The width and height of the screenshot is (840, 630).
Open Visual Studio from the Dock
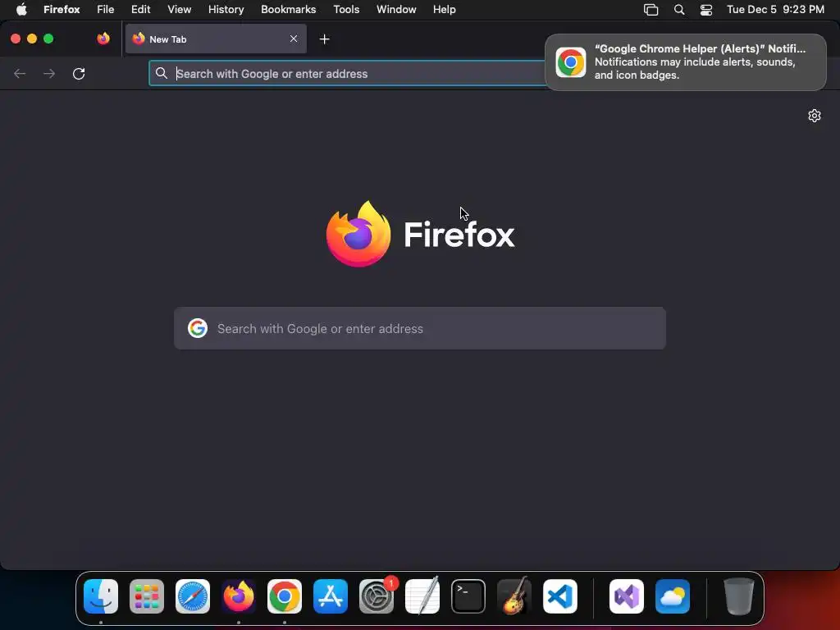point(627,596)
